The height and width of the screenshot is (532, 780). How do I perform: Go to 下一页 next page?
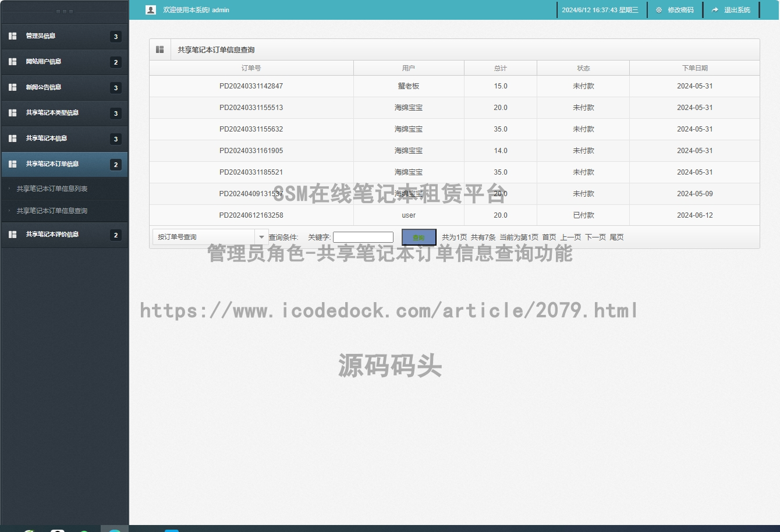595,237
